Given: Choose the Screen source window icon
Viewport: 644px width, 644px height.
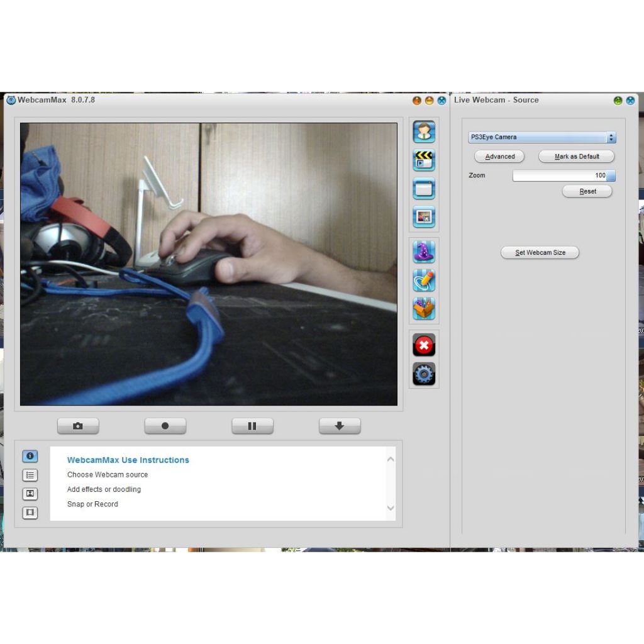Looking at the screenshot, I should [x=424, y=188].
